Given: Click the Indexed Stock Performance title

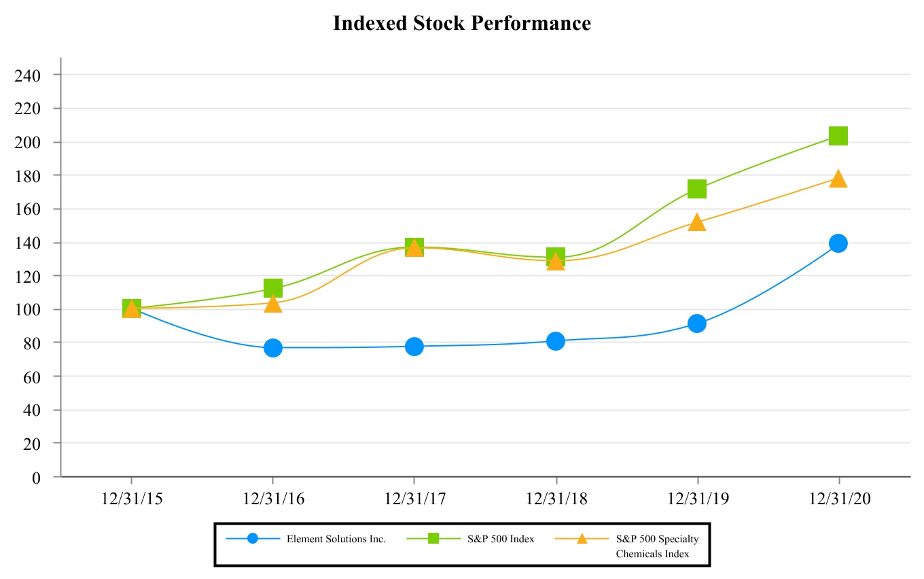Looking at the screenshot, I should (x=462, y=24).
